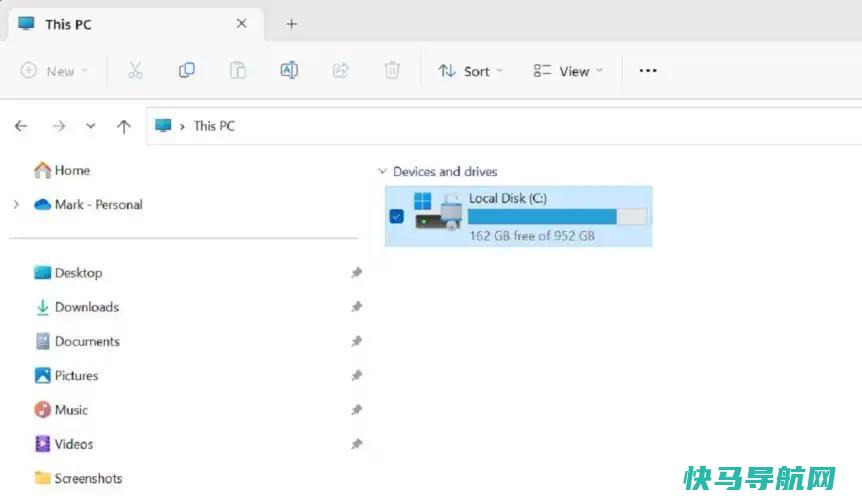Go forward with the right arrow
This screenshot has height=500, width=862.
click(59, 126)
